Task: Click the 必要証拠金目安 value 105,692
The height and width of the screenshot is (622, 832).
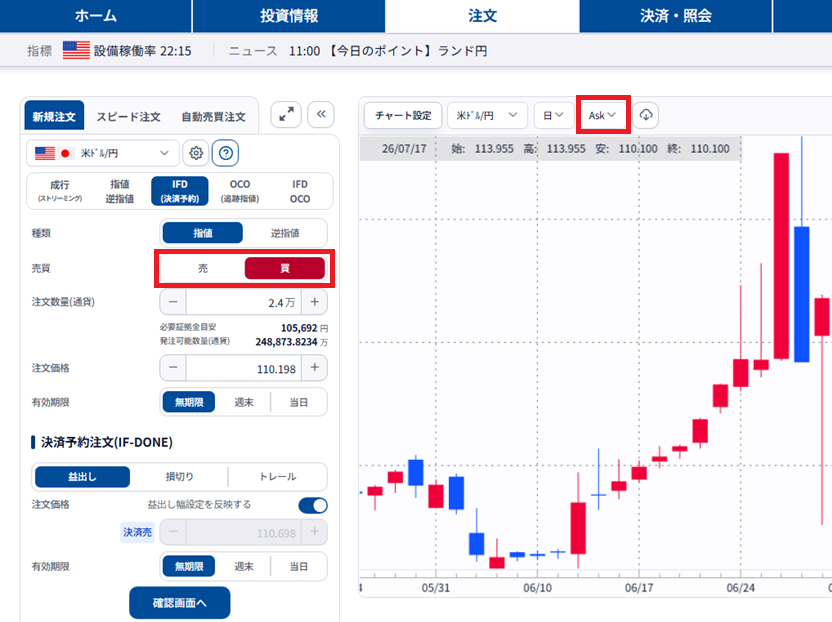Action: (x=299, y=328)
